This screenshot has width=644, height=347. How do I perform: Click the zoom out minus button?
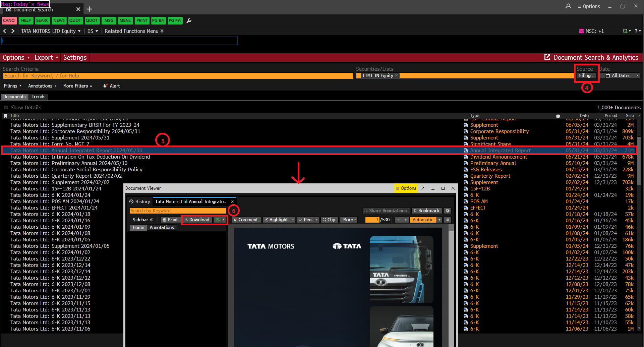point(398,220)
